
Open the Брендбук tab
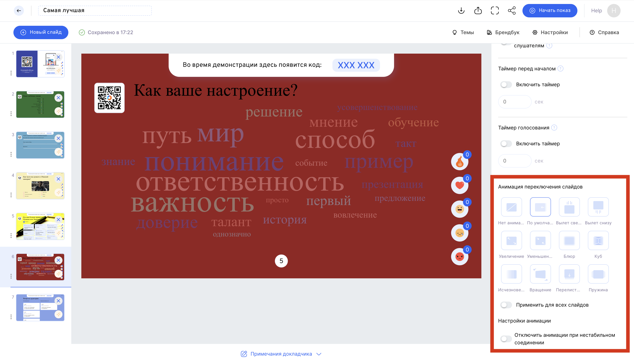pos(503,32)
